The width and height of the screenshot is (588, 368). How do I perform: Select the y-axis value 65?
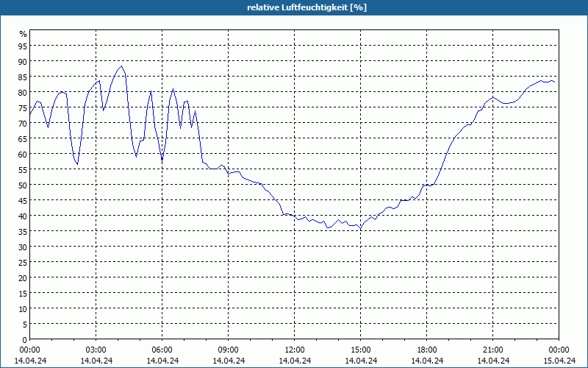tap(23, 138)
